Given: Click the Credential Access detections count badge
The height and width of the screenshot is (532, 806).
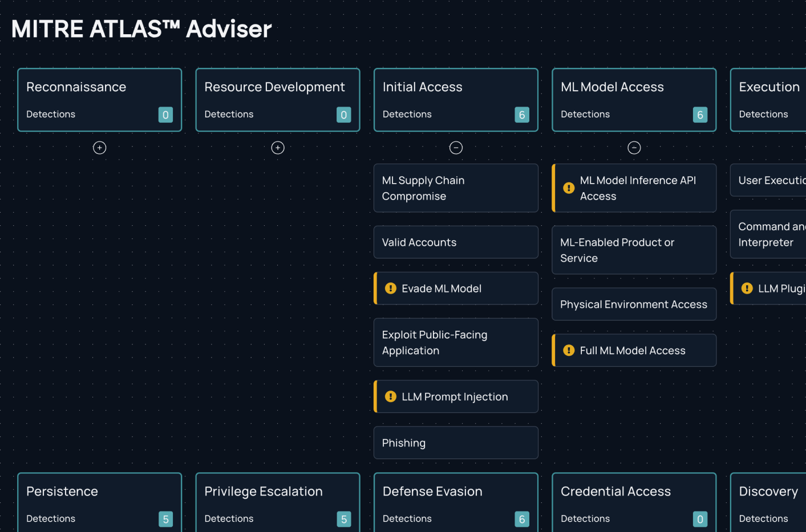Looking at the screenshot, I should pyautogui.click(x=700, y=519).
